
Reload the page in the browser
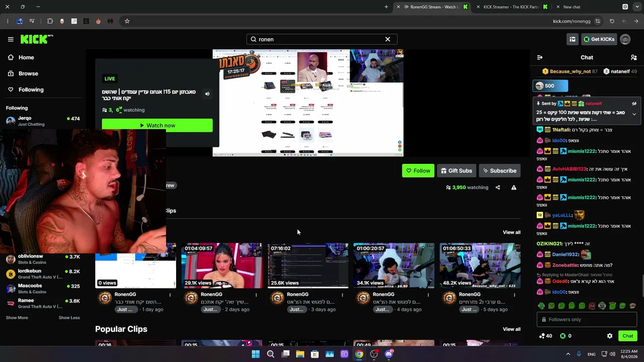612,21
